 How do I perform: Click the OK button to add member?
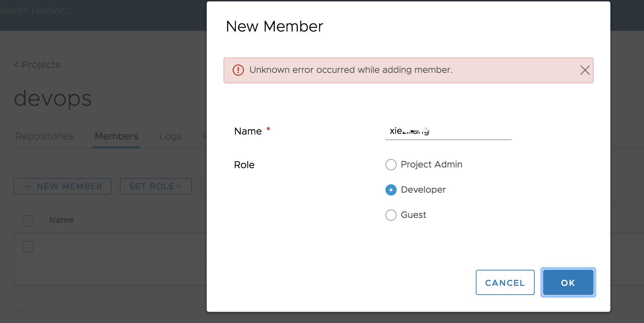point(568,282)
